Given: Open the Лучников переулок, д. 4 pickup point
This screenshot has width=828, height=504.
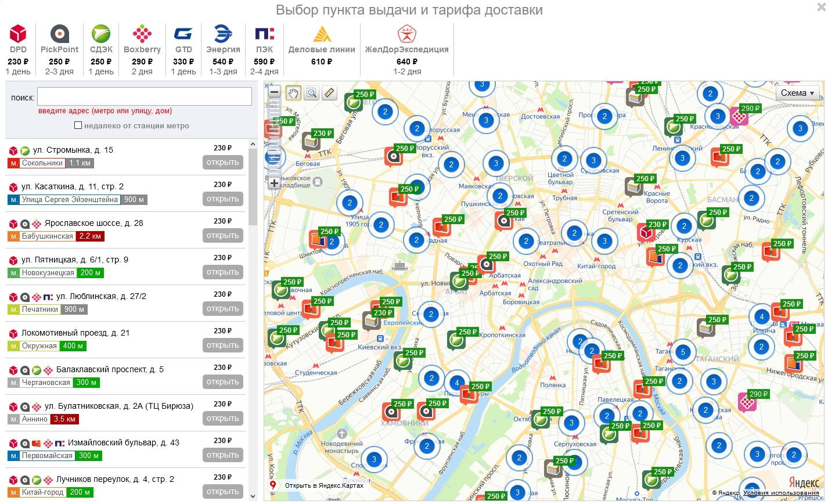Looking at the screenshot, I should pyautogui.click(x=223, y=491).
